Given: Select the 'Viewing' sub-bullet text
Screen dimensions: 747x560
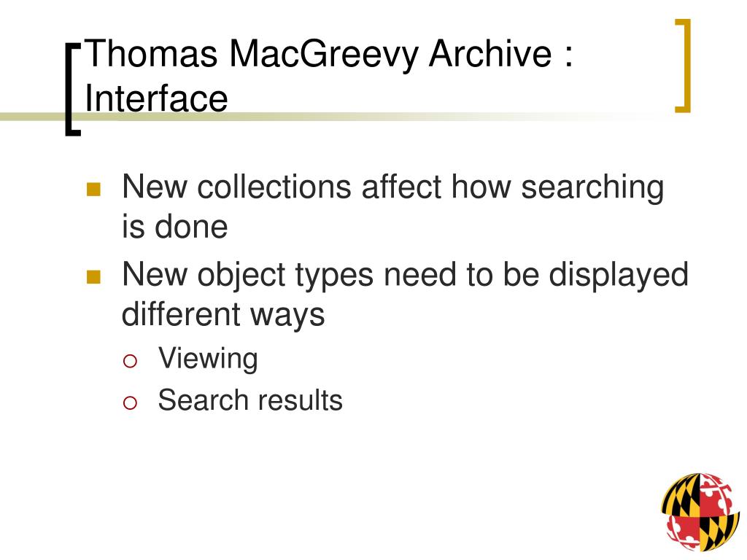Looking at the screenshot, I should (x=208, y=359).
